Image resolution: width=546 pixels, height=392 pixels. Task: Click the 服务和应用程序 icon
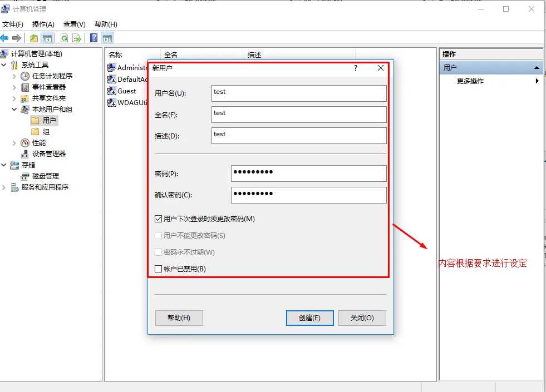(x=14, y=187)
